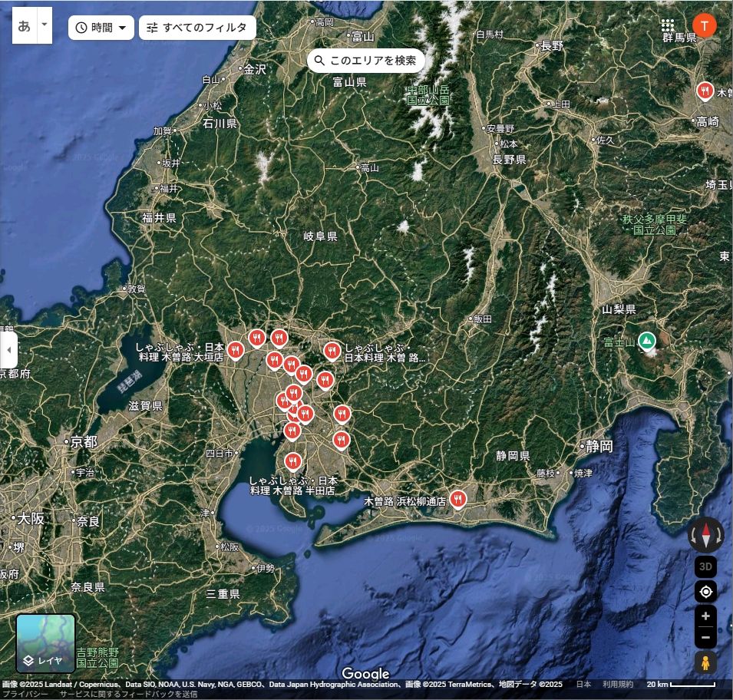Show my current location

(x=705, y=592)
